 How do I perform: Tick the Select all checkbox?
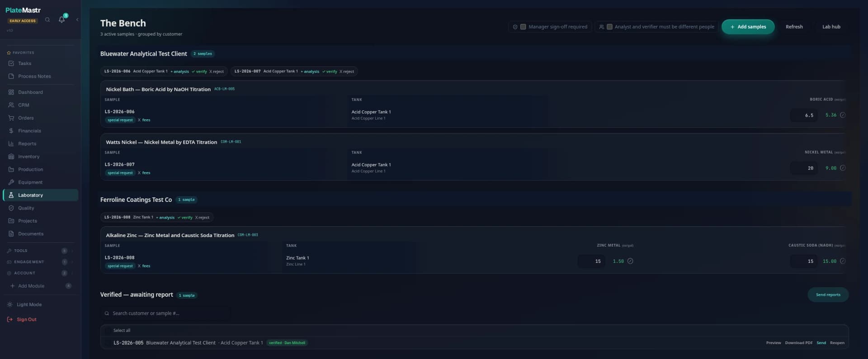pyautogui.click(x=108, y=331)
